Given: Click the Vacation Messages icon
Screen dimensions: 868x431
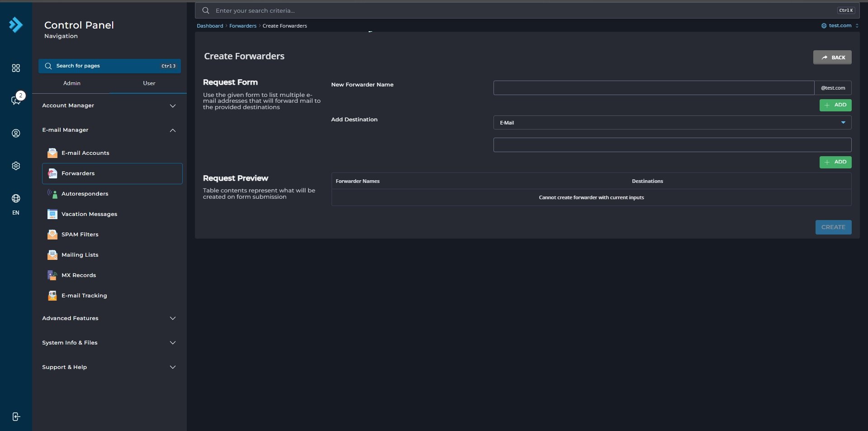Looking at the screenshot, I should click(52, 214).
